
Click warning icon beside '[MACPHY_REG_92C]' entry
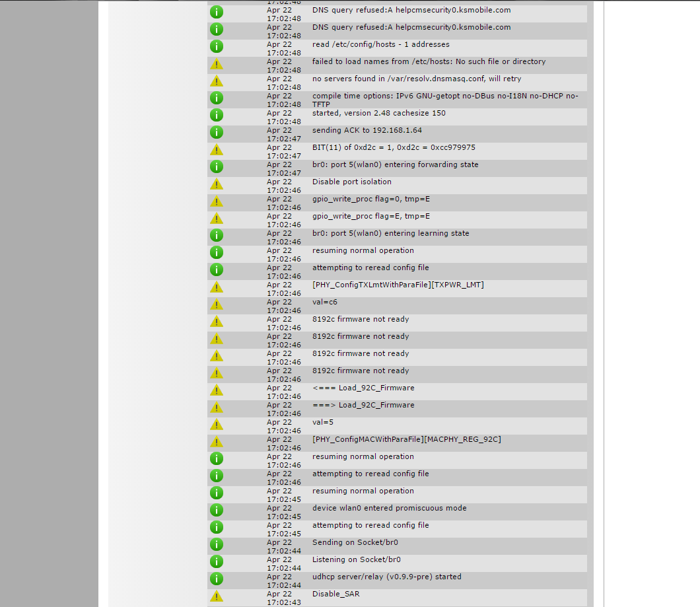pos(217,442)
